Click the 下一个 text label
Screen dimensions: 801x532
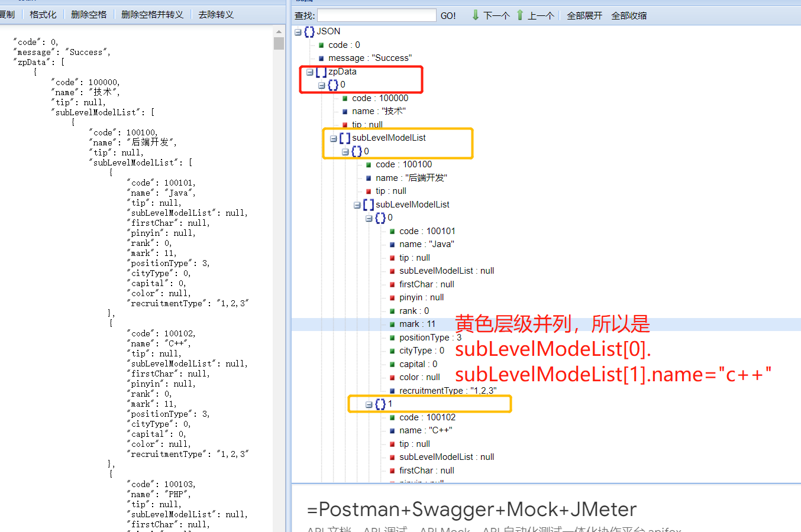click(496, 16)
